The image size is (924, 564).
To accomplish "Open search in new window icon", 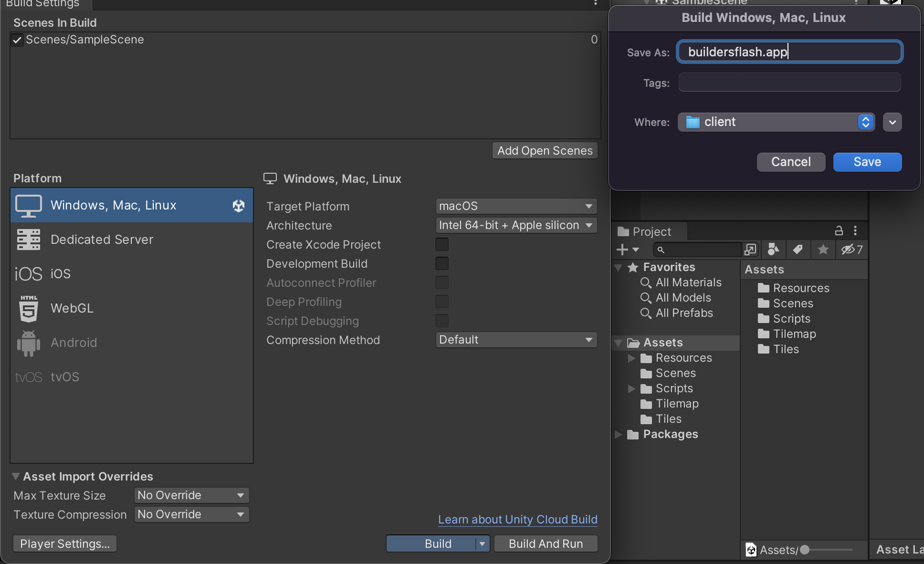I will [x=750, y=250].
